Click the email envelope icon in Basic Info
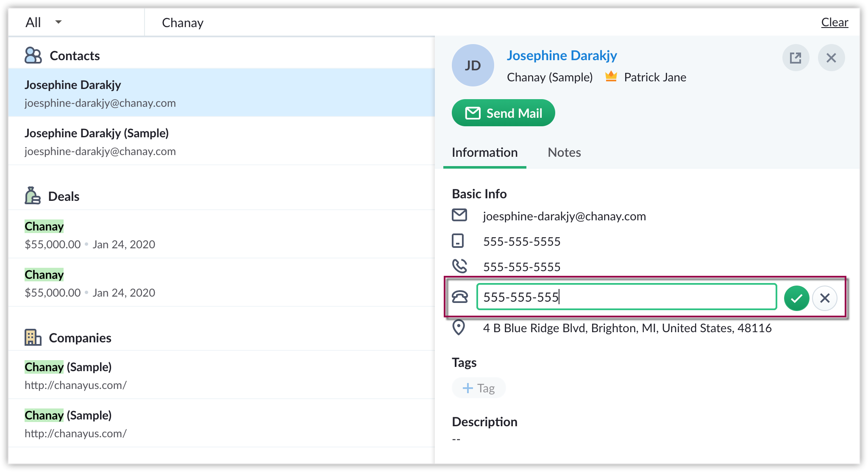 (x=459, y=215)
